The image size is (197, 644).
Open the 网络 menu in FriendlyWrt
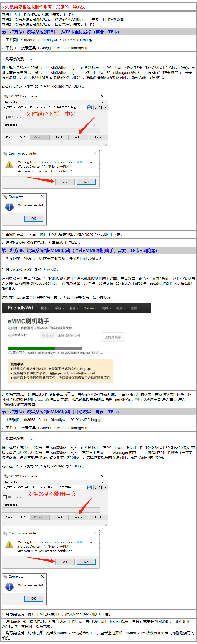tap(106, 308)
